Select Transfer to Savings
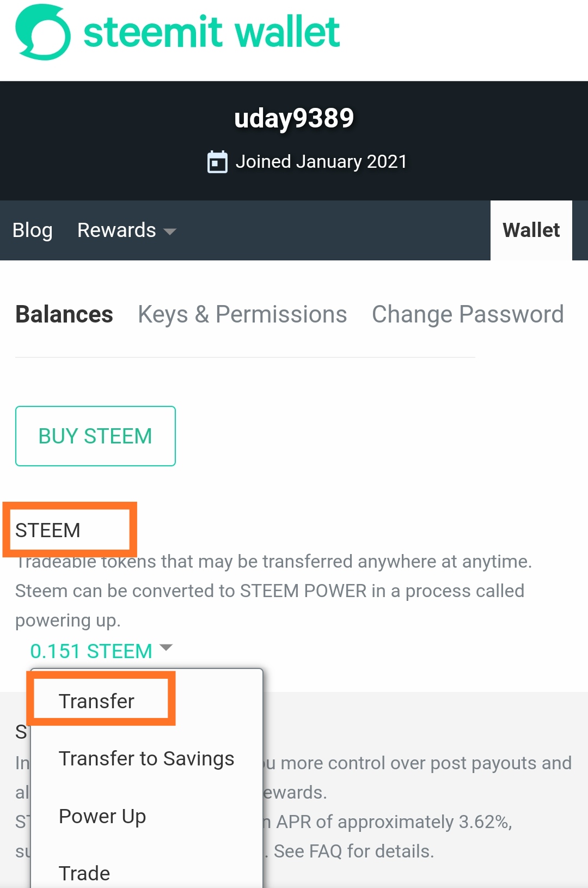The image size is (588, 888). 146,758
